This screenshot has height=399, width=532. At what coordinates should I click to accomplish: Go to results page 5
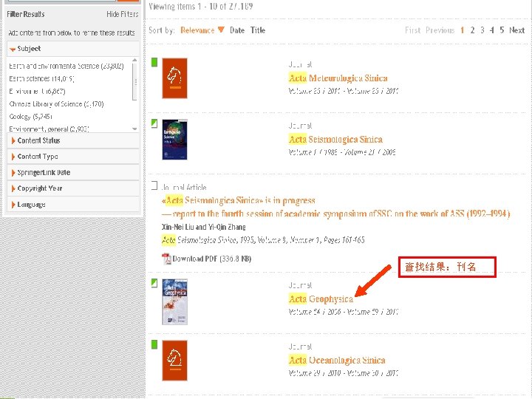pos(502,30)
